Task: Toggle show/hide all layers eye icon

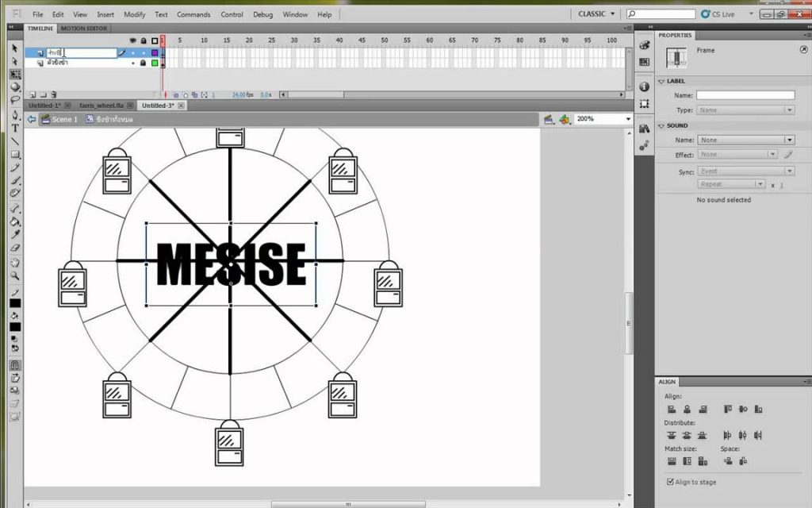Action: click(133, 40)
